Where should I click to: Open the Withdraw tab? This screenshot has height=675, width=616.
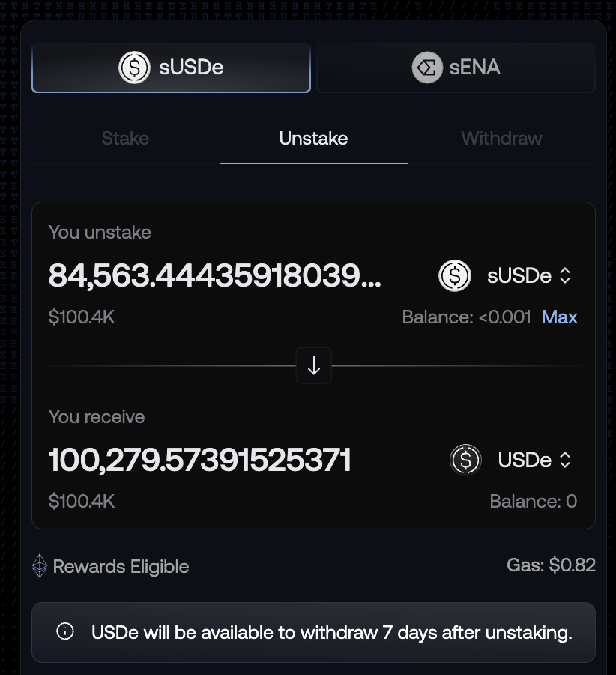(501, 139)
